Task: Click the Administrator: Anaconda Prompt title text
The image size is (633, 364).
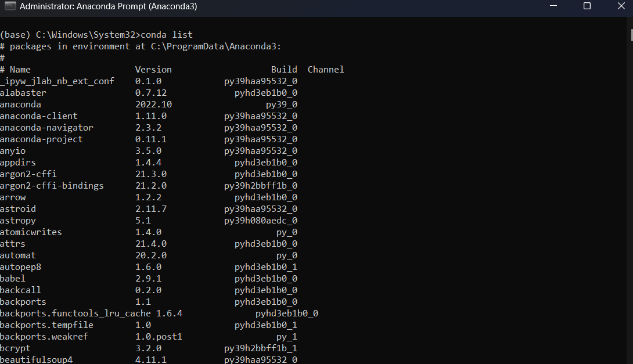Action: [x=107, y=6]
